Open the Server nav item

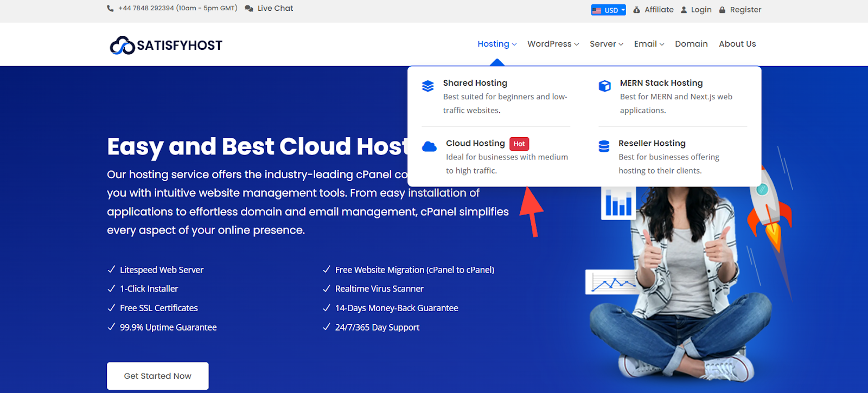click(603, 44)
